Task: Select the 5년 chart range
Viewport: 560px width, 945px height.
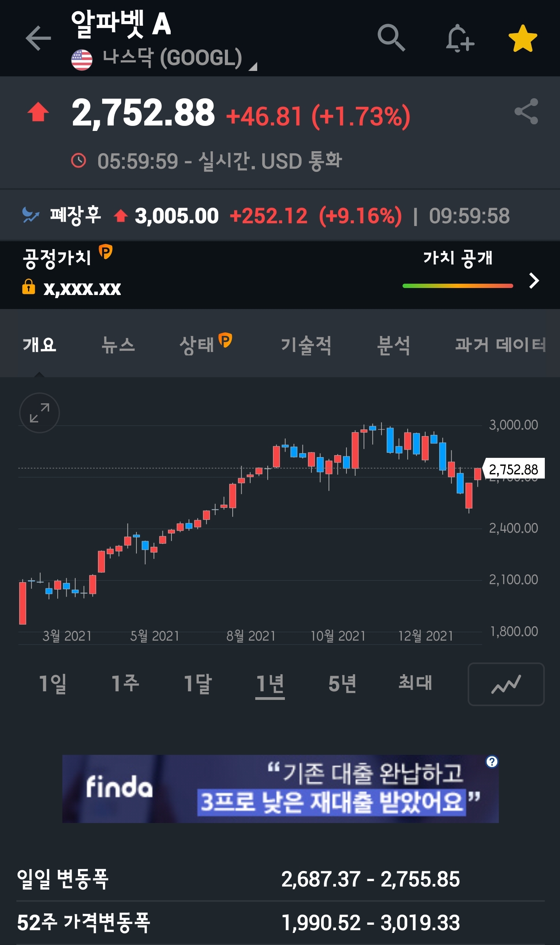Action: [342, 684]
